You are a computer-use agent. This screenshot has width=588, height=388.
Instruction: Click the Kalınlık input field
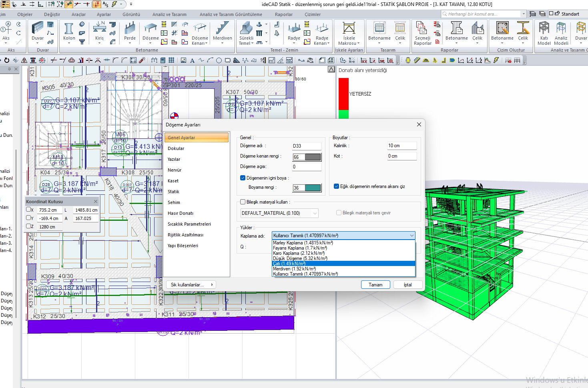[402, 146]
